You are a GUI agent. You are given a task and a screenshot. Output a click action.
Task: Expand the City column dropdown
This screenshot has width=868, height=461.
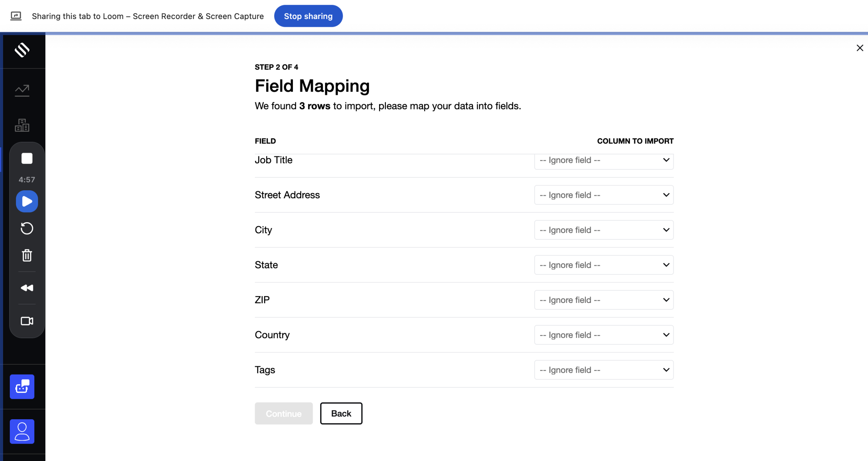point(604,230)
